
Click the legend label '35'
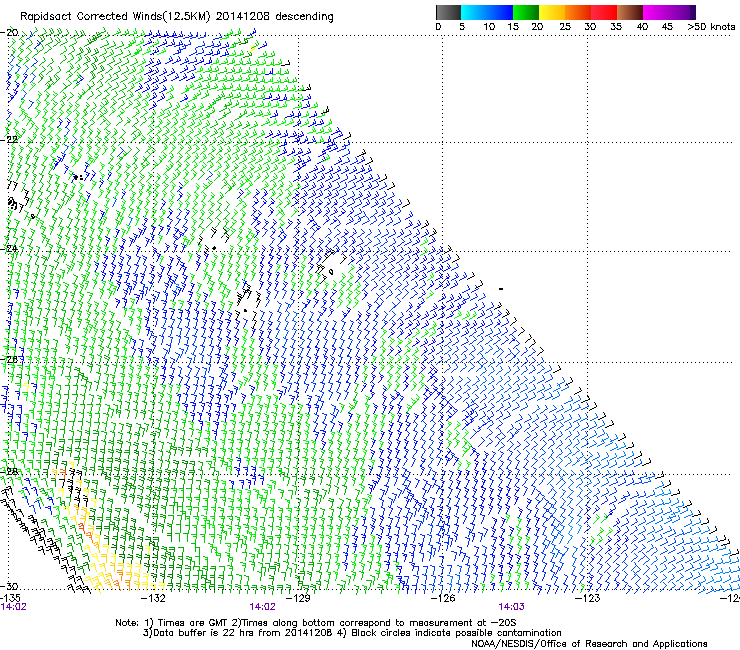[x=616, y=27]
